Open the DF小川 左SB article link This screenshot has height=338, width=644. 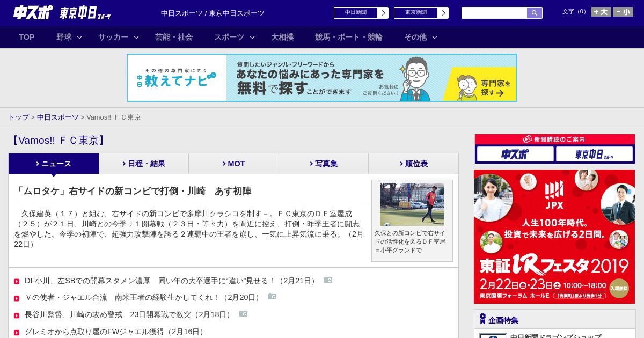[x=171, y=281]
